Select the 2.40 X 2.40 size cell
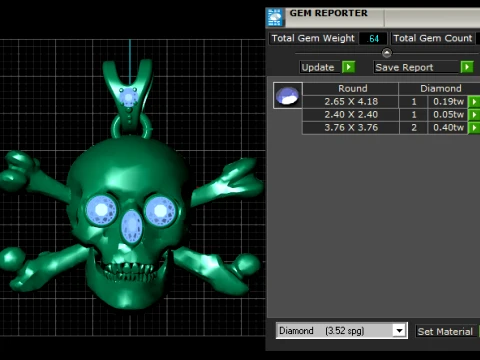This screenshot has height=360, width=480. (x=351, y=115)
